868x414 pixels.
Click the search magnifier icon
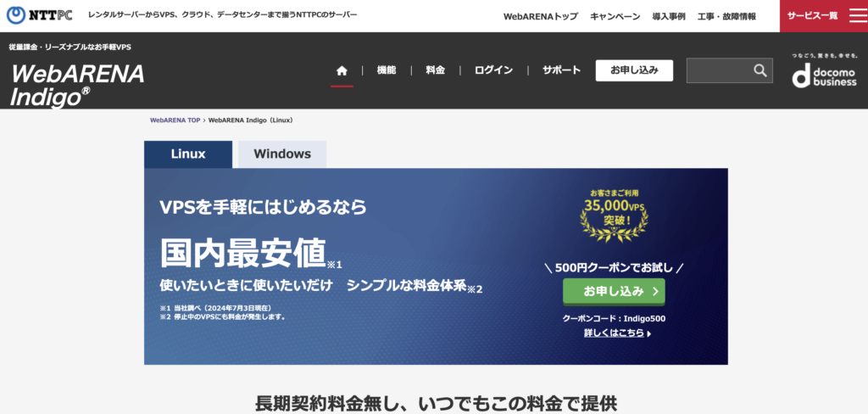point(760,70)
